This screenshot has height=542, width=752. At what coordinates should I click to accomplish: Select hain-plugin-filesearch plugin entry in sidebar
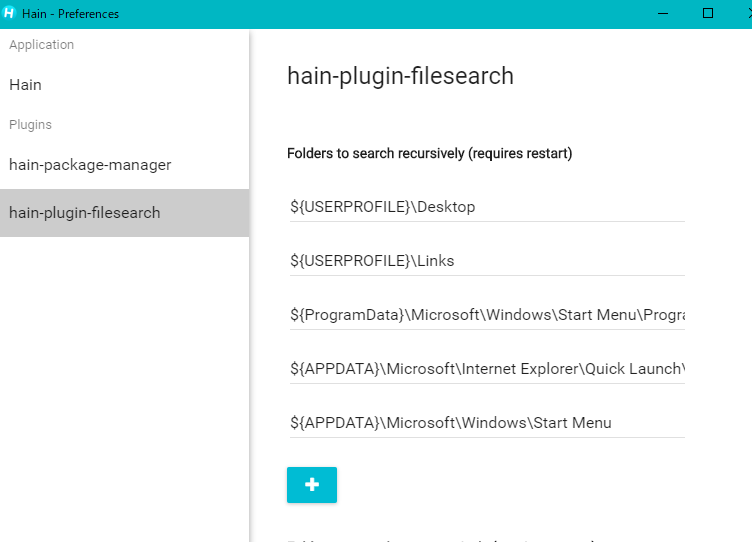coord(124,212)
